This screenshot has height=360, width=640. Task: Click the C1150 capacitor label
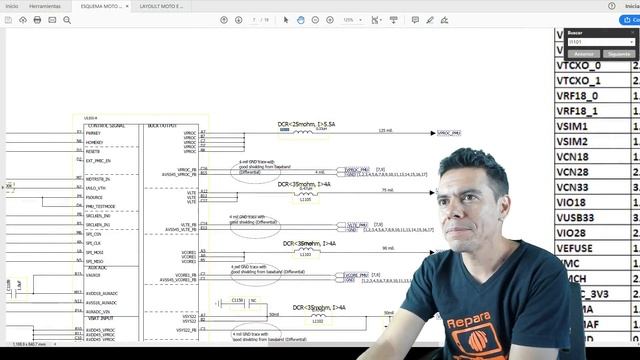tap(237, 300)
